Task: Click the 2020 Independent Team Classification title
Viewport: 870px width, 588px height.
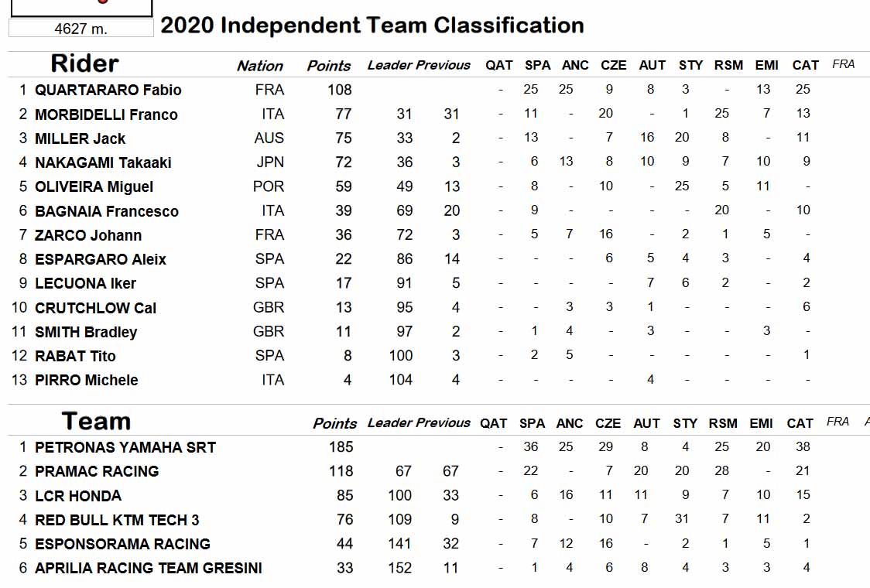Action: (x=372, y=26)
